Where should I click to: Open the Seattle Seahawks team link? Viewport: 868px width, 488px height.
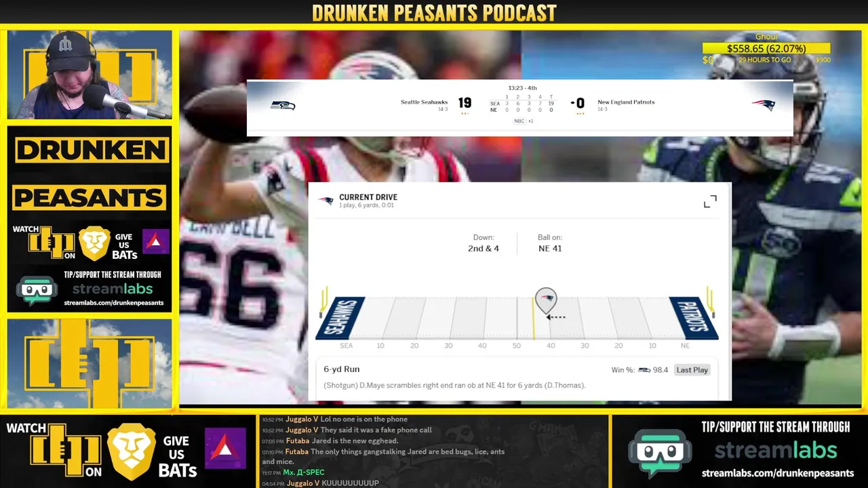[x=424, y=102]
